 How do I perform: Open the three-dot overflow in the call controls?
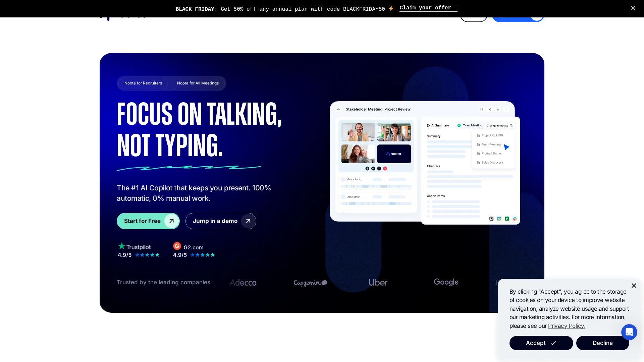[x=379, y=169]
